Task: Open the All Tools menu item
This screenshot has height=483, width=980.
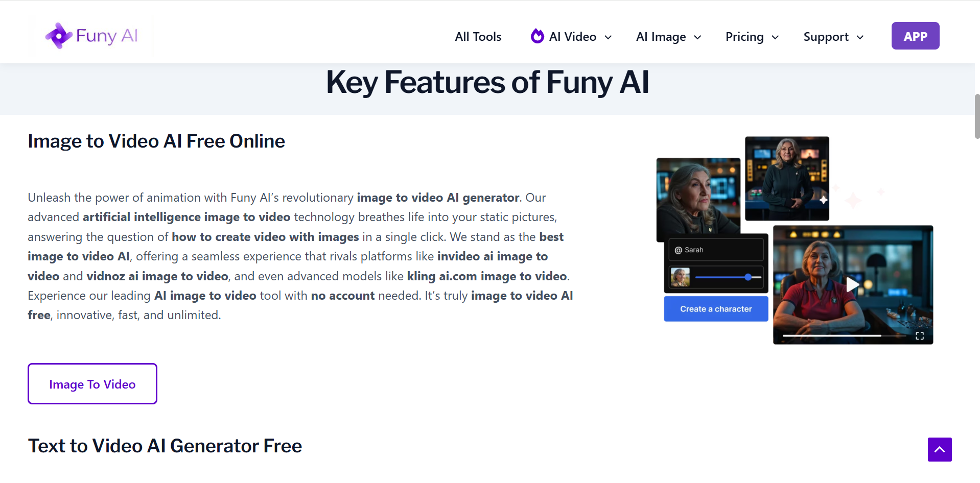Action: 478,37
